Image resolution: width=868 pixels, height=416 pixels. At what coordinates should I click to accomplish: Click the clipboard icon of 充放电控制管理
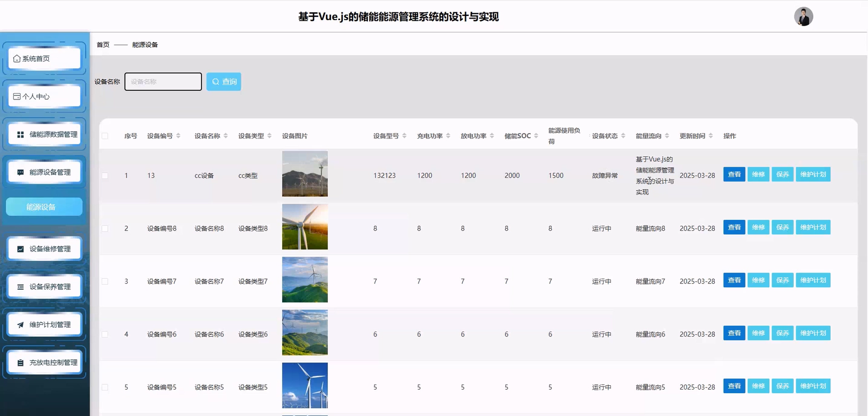(x=21, y=363)
